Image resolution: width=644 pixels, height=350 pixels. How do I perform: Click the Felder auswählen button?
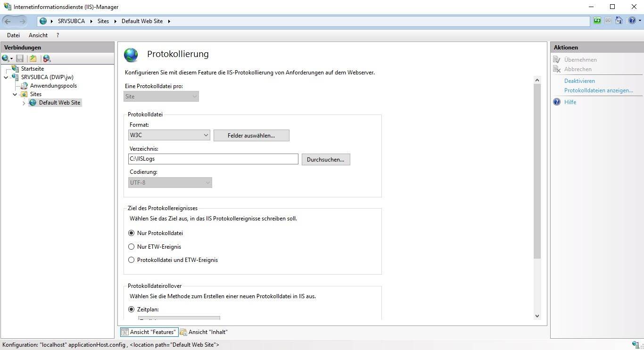coord(251,136)
